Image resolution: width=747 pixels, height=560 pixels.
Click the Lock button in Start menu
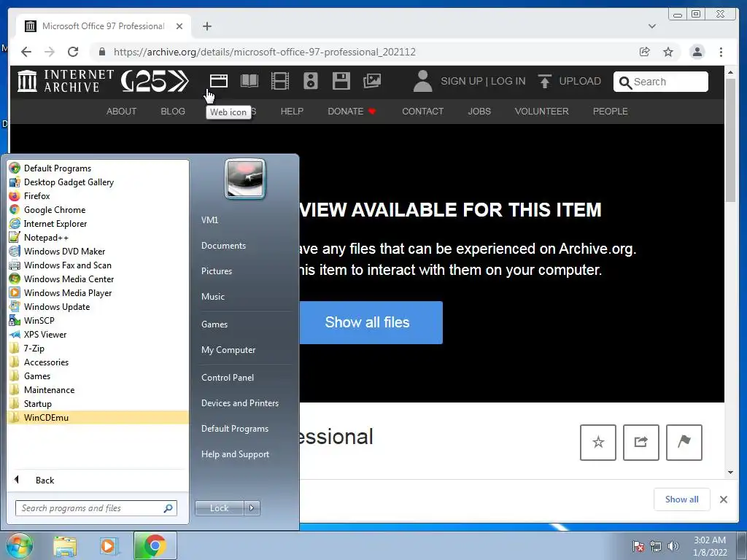point(219,508)
